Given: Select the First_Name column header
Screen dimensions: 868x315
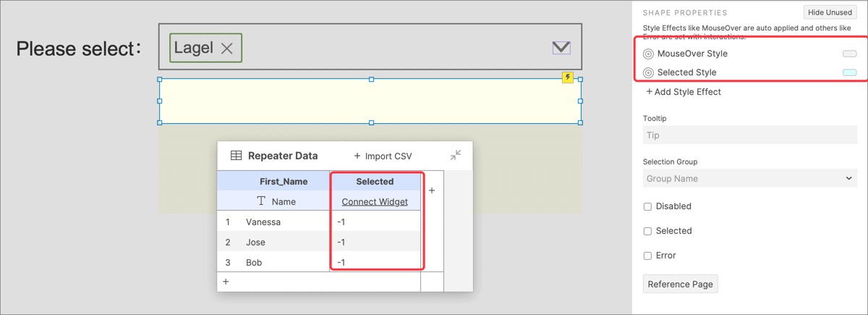Looking at the screenshot, I should click(x=284, y=182).
